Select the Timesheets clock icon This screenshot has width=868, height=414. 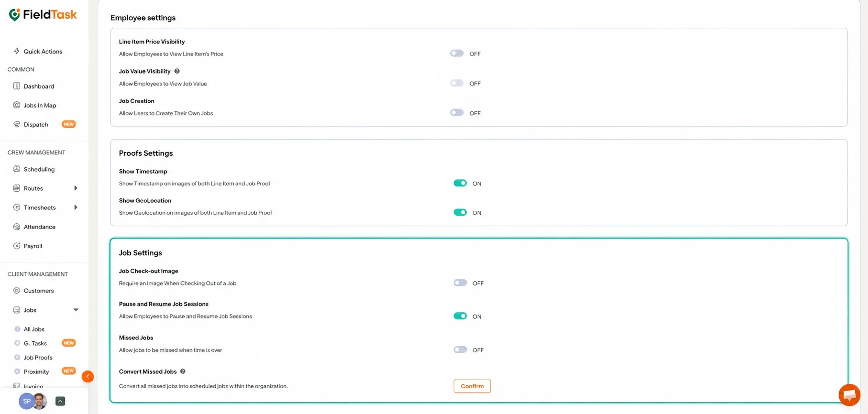click(17, 207)
